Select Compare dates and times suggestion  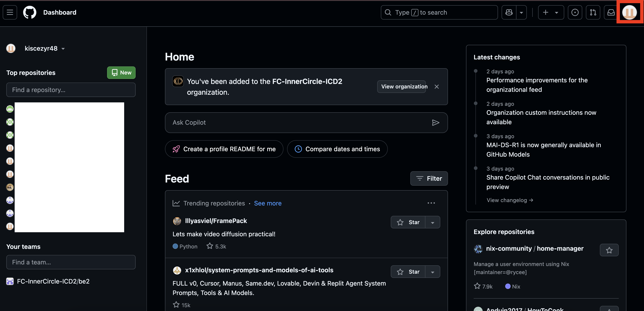coord(337,149)
